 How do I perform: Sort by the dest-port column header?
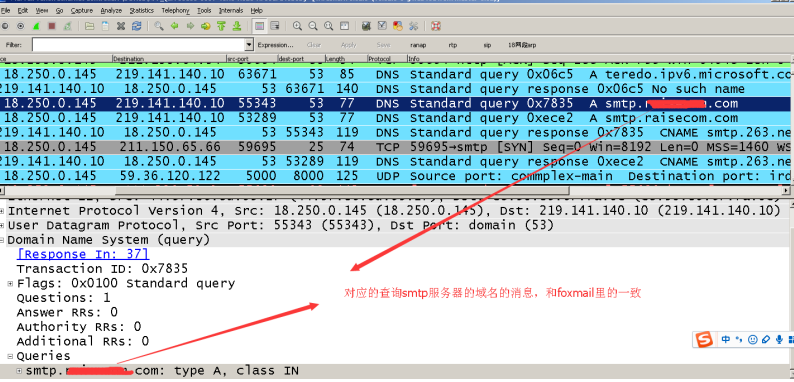tap(300, 59)
